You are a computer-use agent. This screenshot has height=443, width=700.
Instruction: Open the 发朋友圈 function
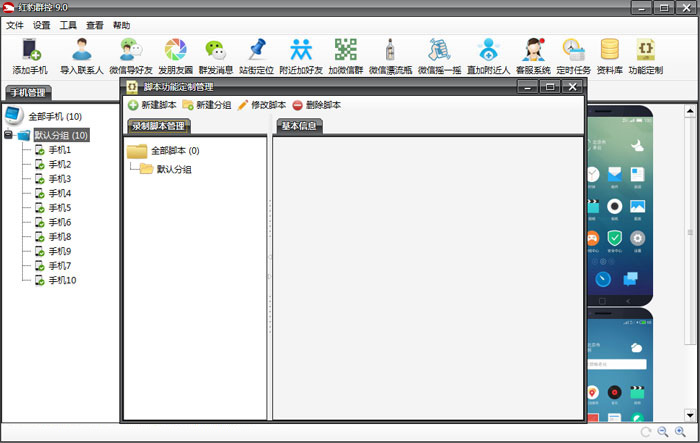click(175, 56)
